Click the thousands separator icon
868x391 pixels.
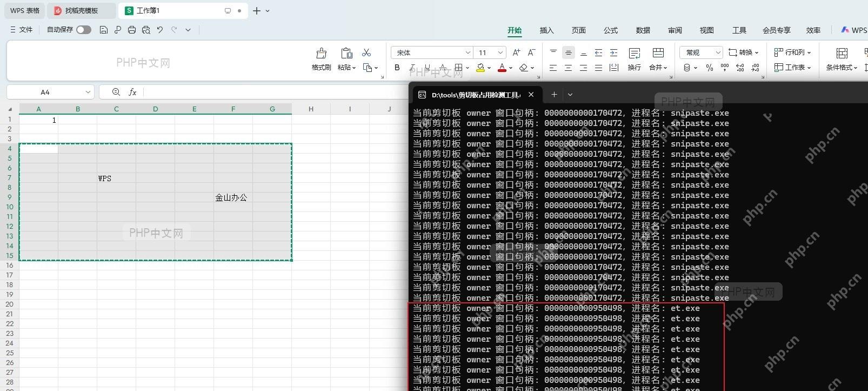725,68
